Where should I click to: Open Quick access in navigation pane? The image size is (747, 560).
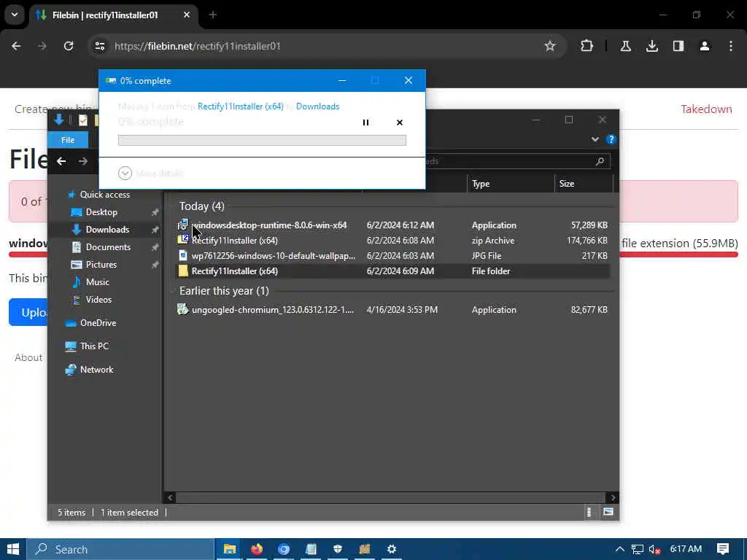[x=105, y=195]
